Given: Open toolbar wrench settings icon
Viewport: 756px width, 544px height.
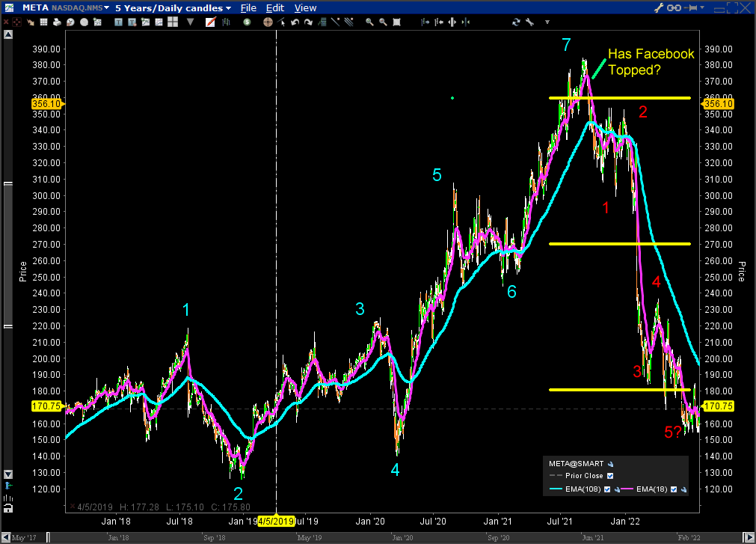Looking at the screenshot, I should pyautogui.click(x=529, y=22).
